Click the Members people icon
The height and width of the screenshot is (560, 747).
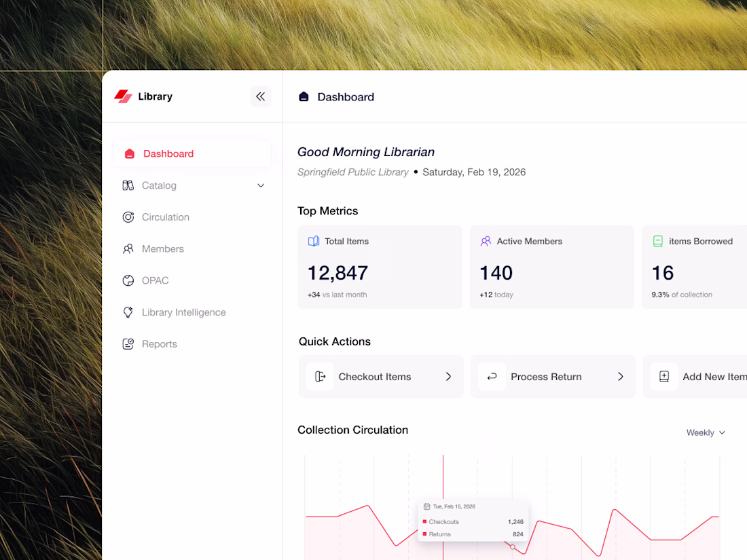128,248
